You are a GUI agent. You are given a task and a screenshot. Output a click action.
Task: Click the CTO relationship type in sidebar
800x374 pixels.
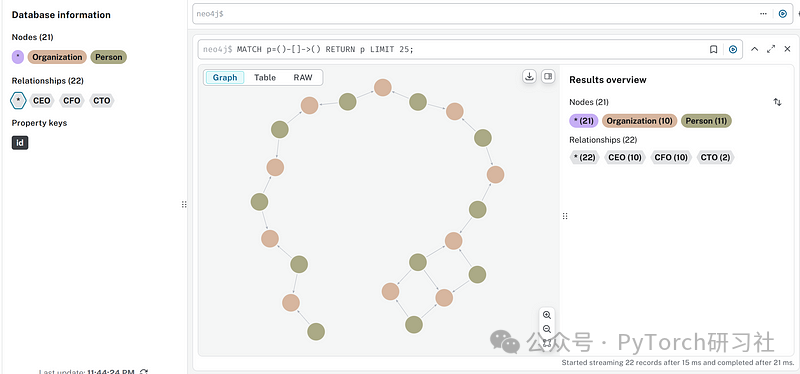(x=102, y=101)
